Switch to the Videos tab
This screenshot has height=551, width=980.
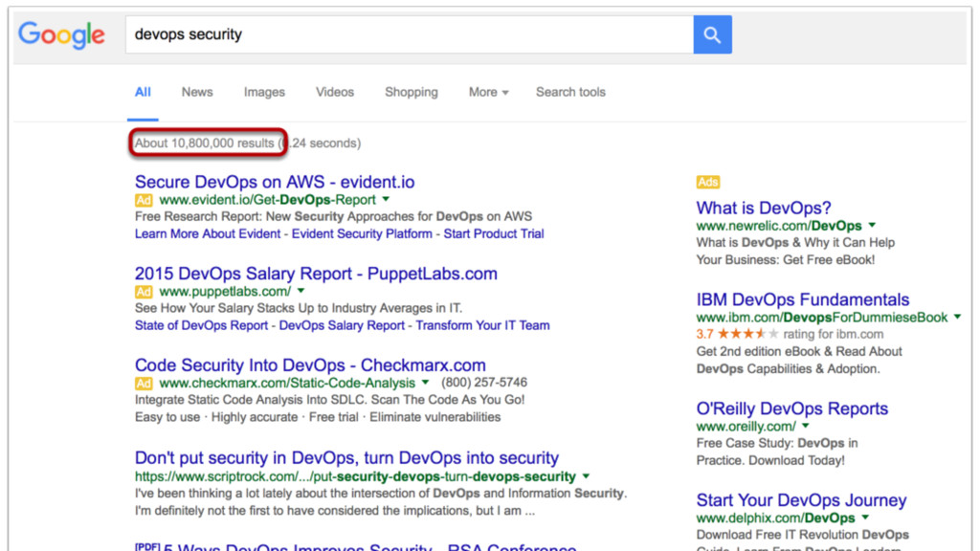click(x=334, y=92)
